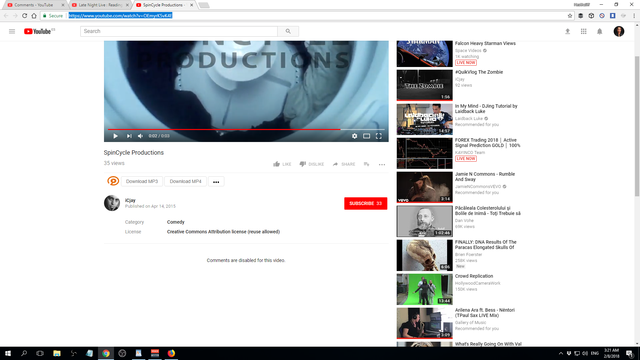Screen dimensions: 640x360
Task: Play the video
Action: [116, 136]
